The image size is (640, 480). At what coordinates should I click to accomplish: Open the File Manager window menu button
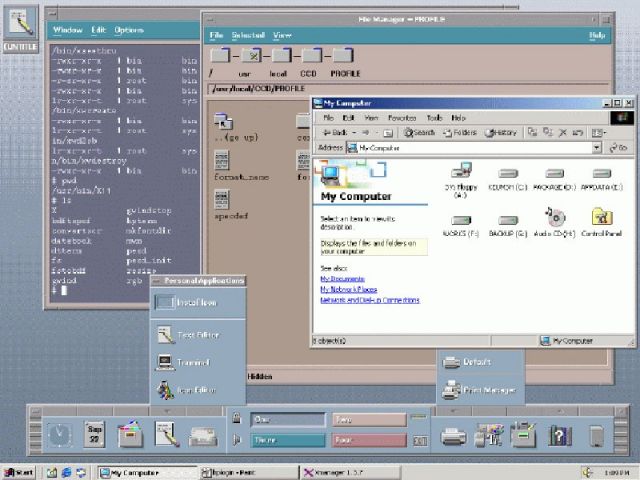(x=210, y=19)
